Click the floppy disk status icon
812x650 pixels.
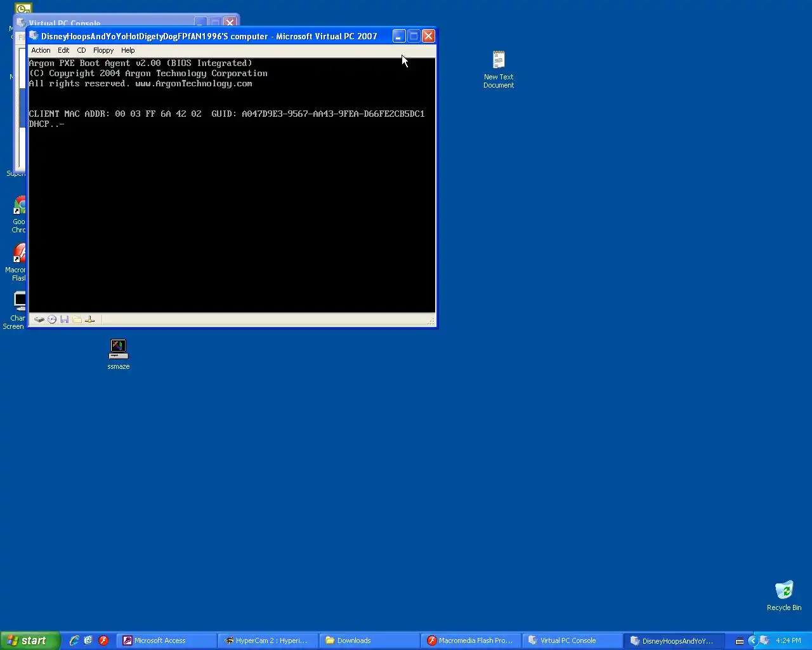click(64, 319)
